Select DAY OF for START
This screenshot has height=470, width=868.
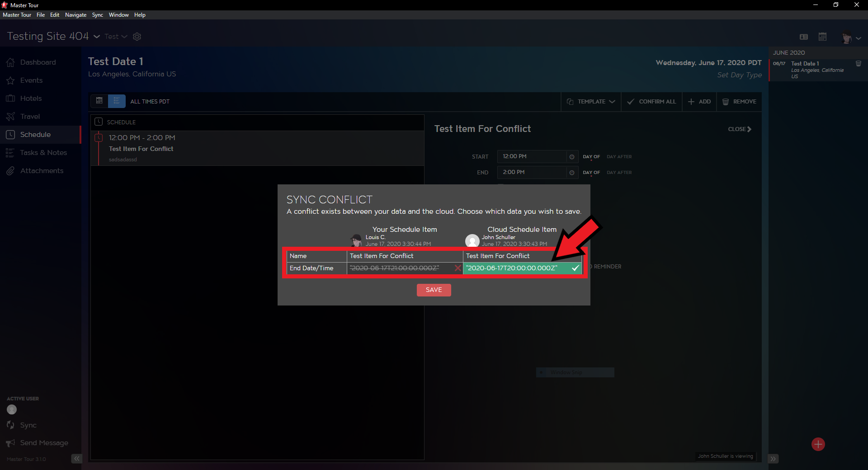(x=591, y=157)
